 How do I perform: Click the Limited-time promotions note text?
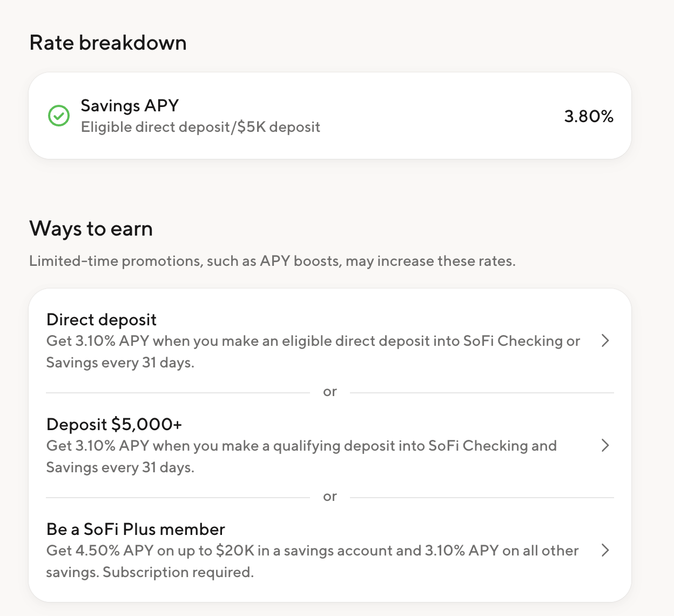pos(272,261)
